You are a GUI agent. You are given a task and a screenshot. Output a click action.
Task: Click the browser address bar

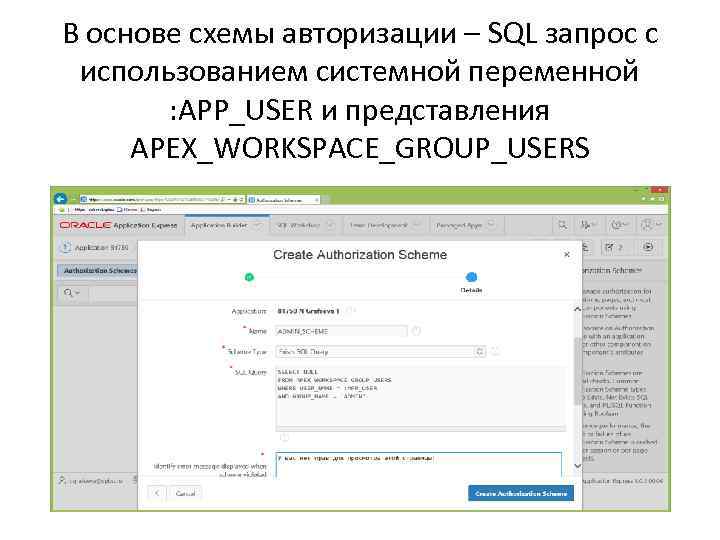(163, 200)
